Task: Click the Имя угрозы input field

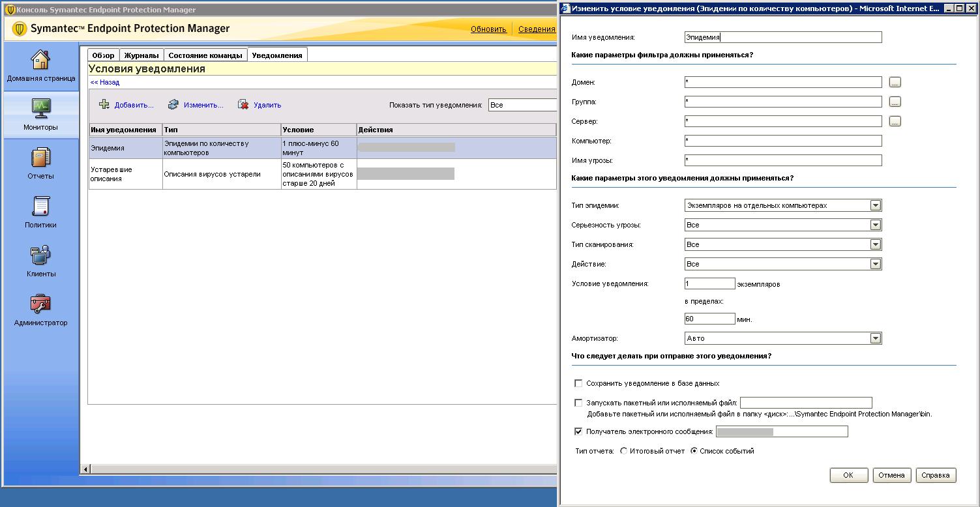Action: coord(783,160)
